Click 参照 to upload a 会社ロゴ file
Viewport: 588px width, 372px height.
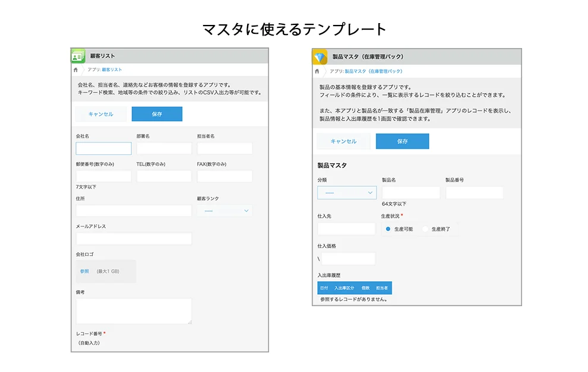point(84,271)
